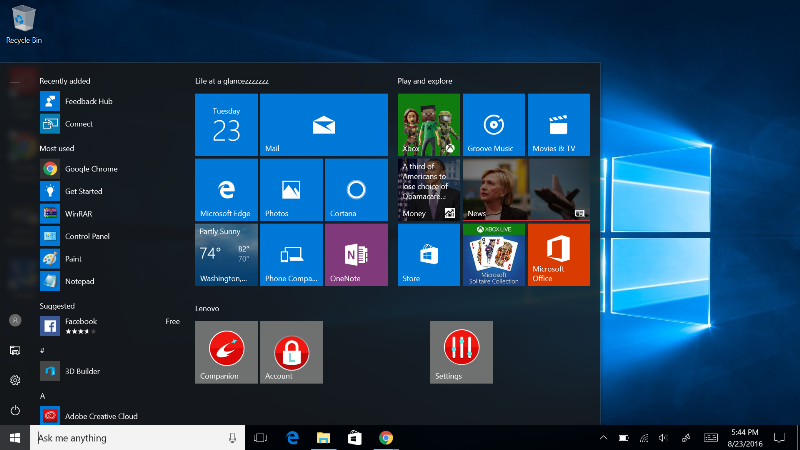
Task: Click the Life at a glance group title
Action: [x=232, y=81]
